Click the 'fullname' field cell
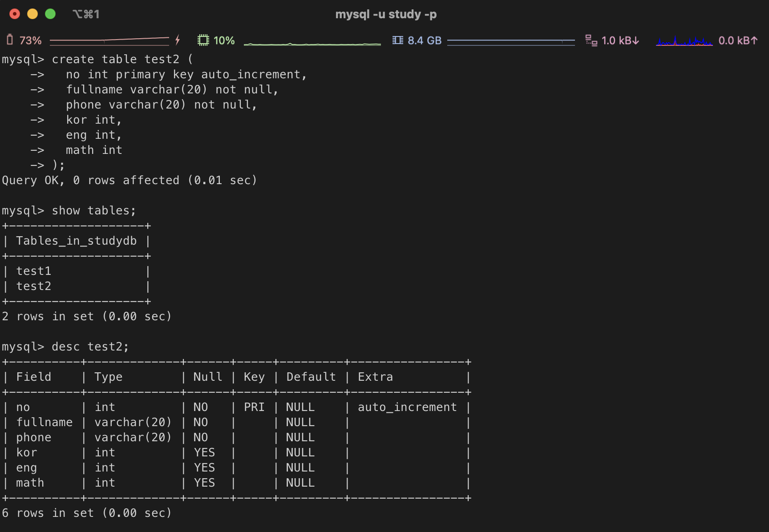 pos(45,422)
